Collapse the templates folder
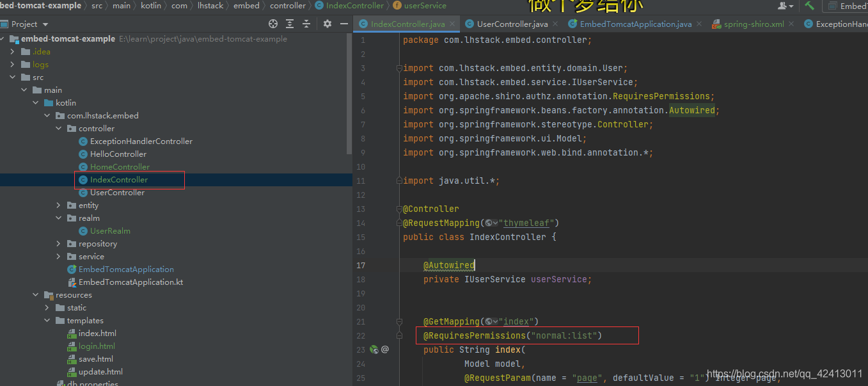Image resolution: width=868 pixels, height=386 pixels. [47, 321]
